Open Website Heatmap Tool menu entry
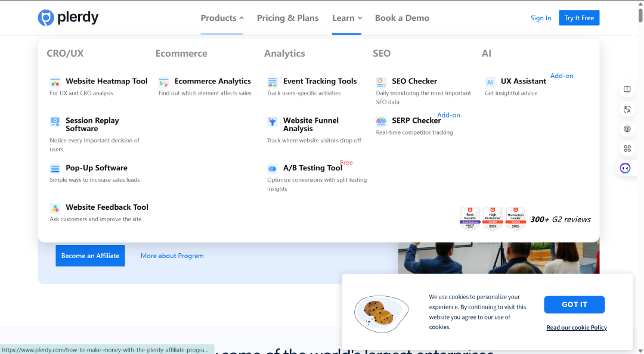Image resolution: width=644 pixels, height=354 pixels. click(x=106, y=81)
